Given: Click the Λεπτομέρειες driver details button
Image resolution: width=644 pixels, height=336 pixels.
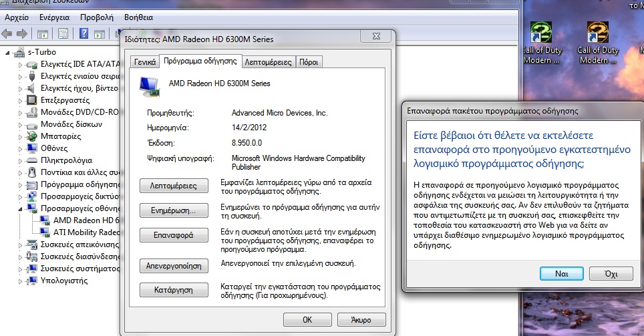Looking at the screenshot, I should point(174,186).
